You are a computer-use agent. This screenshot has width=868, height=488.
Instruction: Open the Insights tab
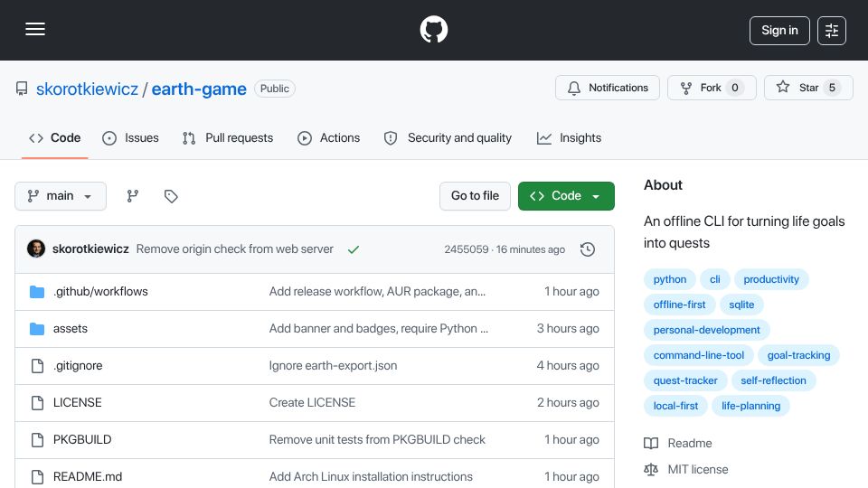pyautogui.click(x=569, y=137)
